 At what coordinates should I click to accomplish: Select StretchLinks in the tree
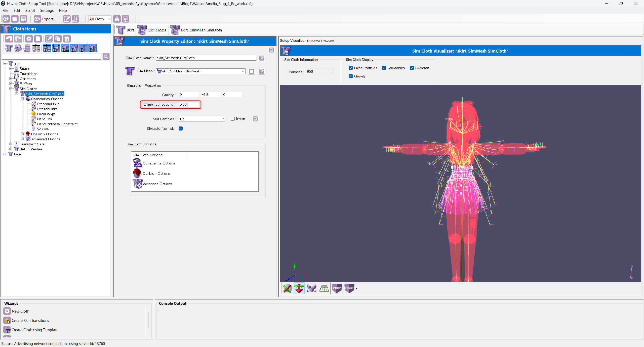(x=47, y=109)
